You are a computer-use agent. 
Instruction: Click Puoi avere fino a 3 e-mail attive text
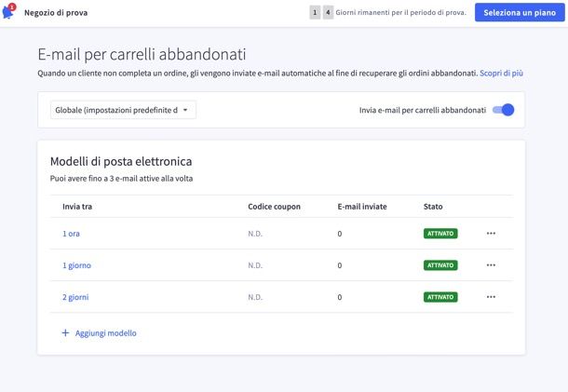point(121,179)
